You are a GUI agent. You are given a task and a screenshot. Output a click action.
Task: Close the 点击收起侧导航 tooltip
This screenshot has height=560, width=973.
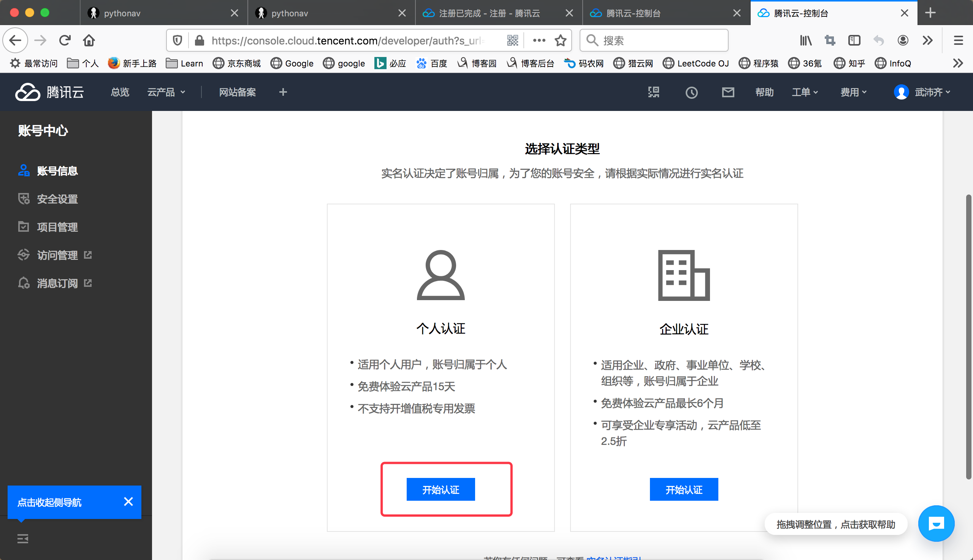point(128,502)
